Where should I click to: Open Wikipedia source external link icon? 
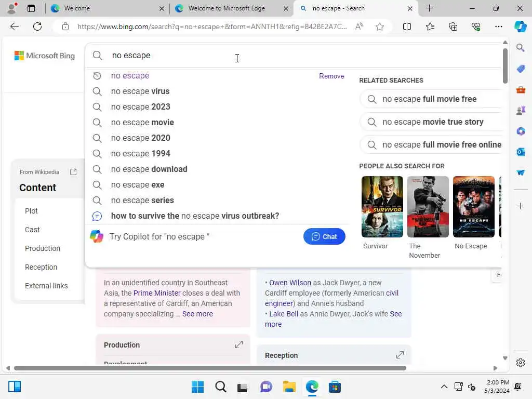pos(73,171)
